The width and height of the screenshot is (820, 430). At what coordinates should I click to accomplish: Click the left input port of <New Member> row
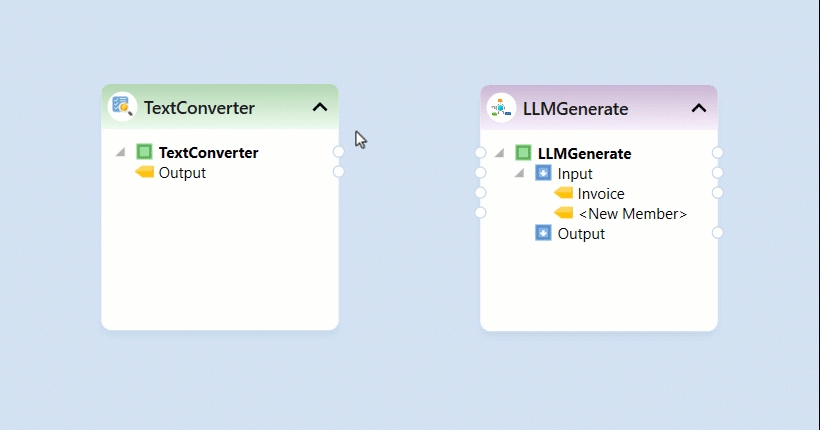(480, 212)
